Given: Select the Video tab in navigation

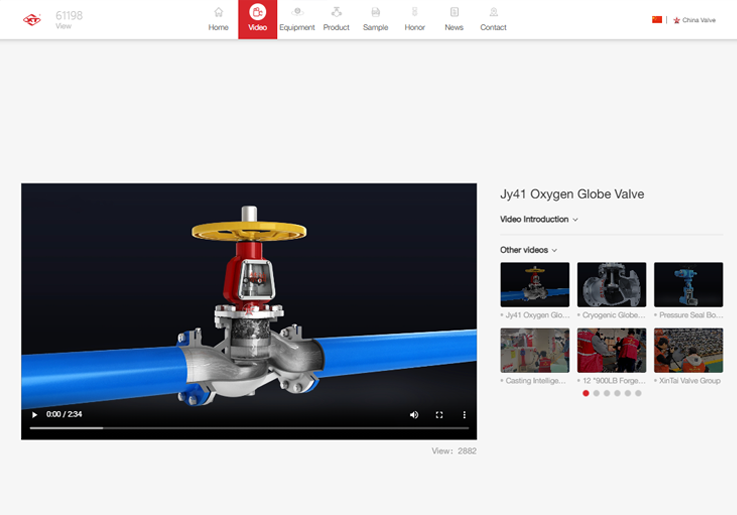Looking at the screenshot, I should pos(257,19).
